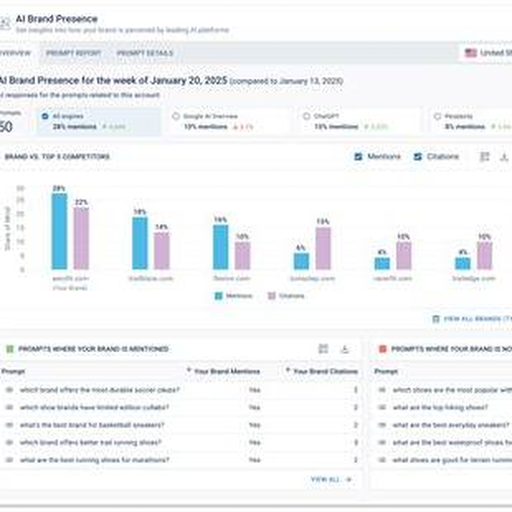Viewport: 512px width, 512px height.
Task: Click the arrow icon next to View All
Action: (349, 479)
